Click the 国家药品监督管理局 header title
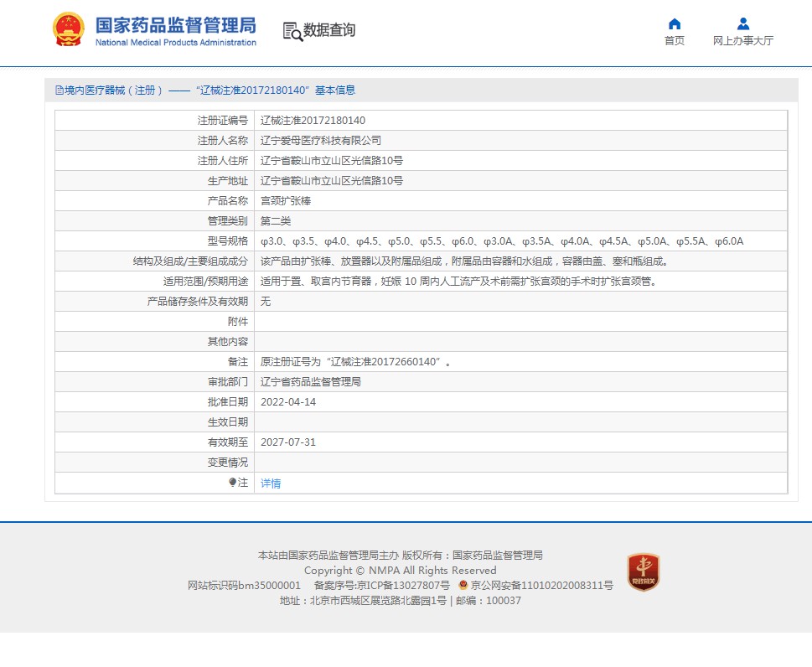The width and height of the screenshot is (812, 667). pos(175,25)
